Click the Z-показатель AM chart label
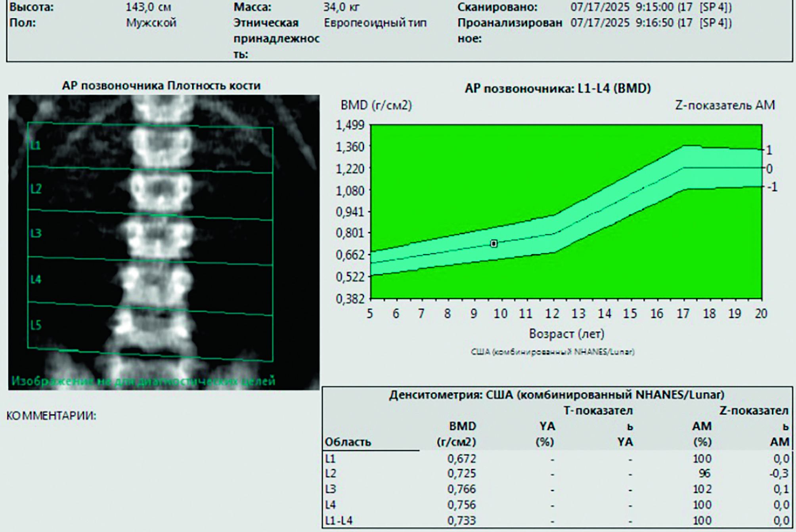 pyautogui.click(x=725, y=105)
